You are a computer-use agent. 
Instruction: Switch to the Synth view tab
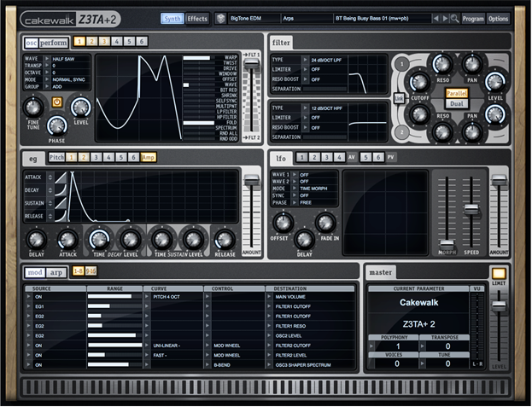[x=172, y=19]
